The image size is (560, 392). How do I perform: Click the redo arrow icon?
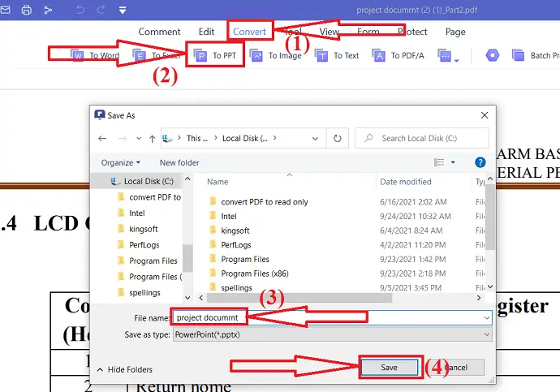[x=101, y=10]
